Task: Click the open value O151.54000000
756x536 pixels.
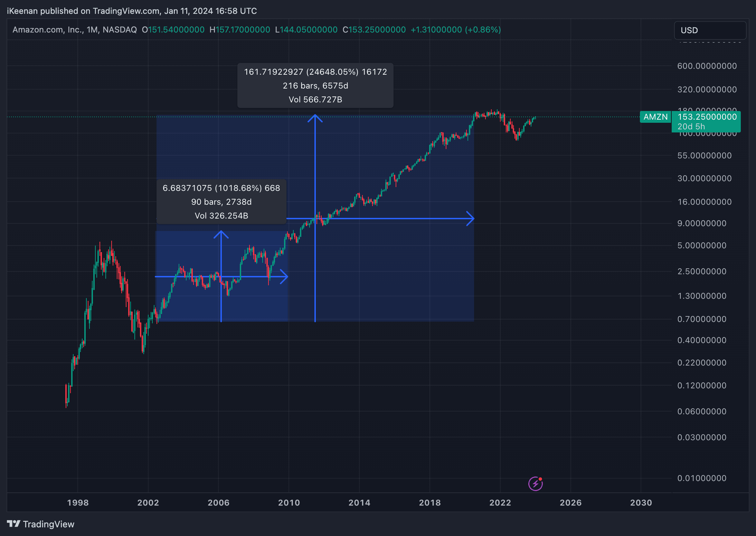Action: [x=173, y=30]
